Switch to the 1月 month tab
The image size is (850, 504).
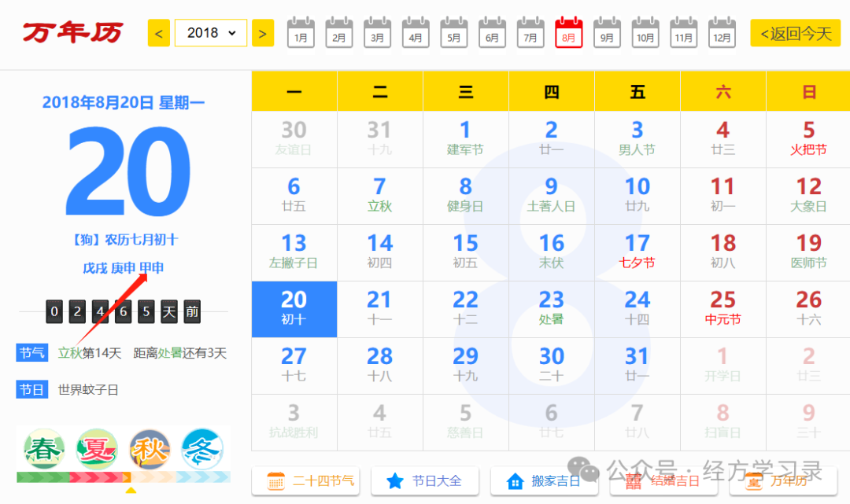[x=301, y=33]
